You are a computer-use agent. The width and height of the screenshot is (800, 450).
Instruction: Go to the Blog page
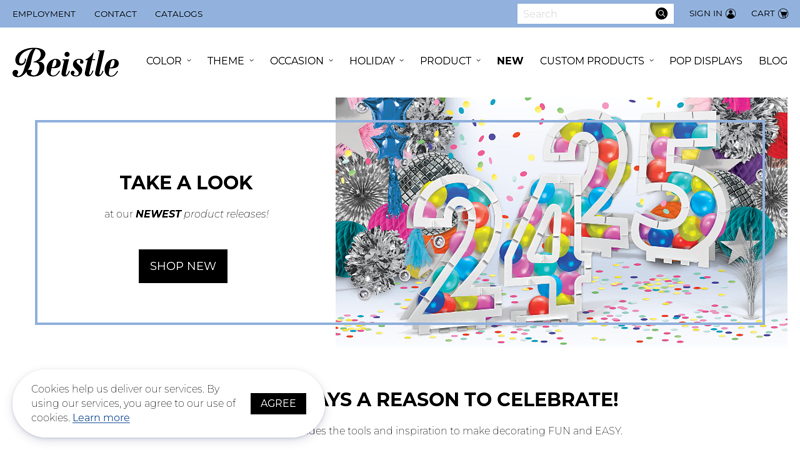pyautogui.click(x=773, y=61)
